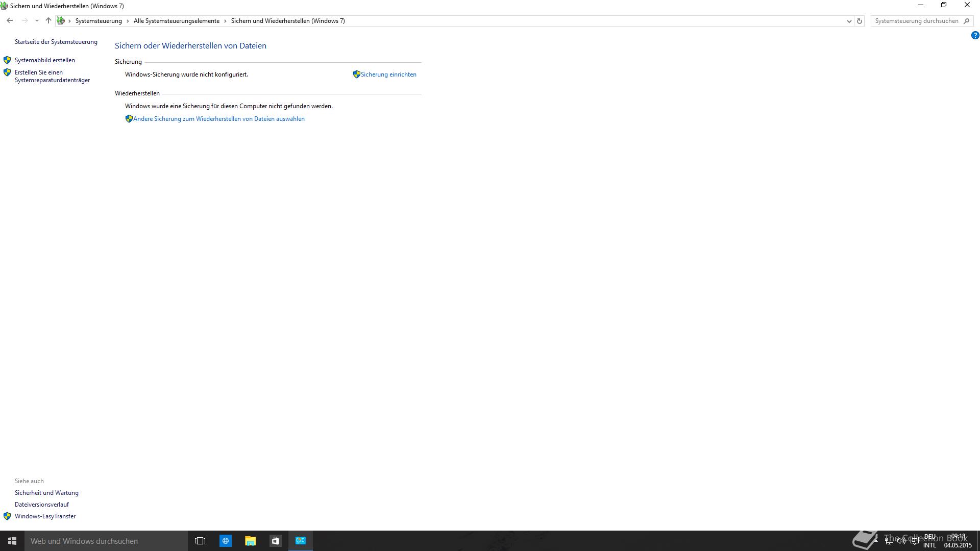Select Systemsteuerung in the breadcrumb
Screen dimensions: 980x551
(x=99, y=21)
